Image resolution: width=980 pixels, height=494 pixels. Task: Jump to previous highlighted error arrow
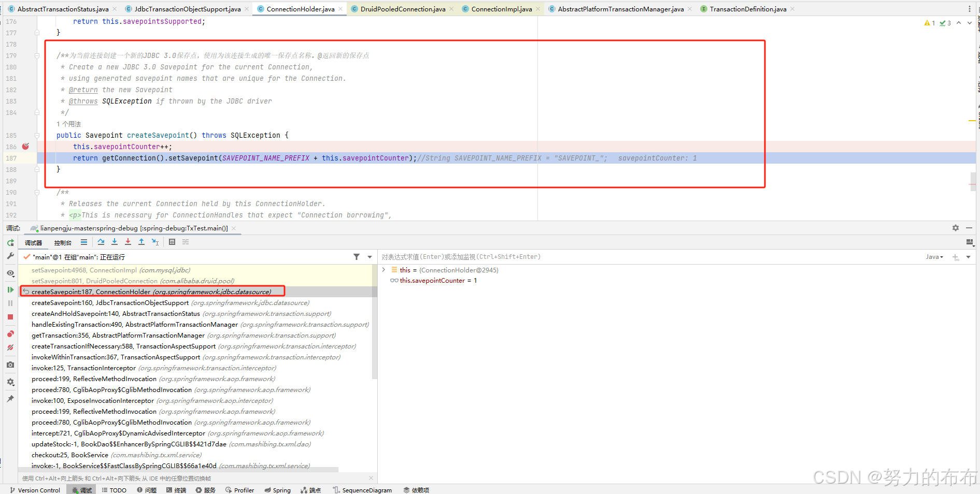pyautogui.click(x=959, y=23)
